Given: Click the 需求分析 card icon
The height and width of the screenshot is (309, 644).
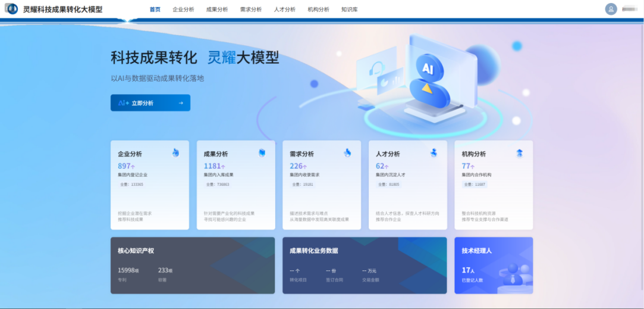Looking at the screenshot, I should (x=347, y=153).
